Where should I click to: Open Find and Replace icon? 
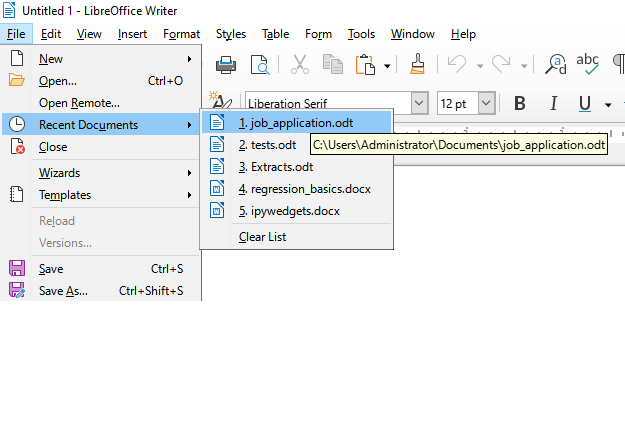(556, 64)
